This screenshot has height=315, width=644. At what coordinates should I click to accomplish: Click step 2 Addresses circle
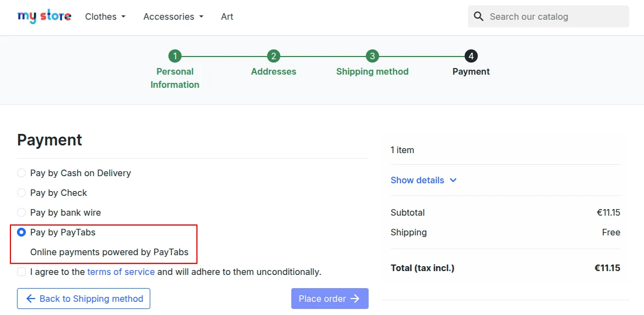pos(274,57)
